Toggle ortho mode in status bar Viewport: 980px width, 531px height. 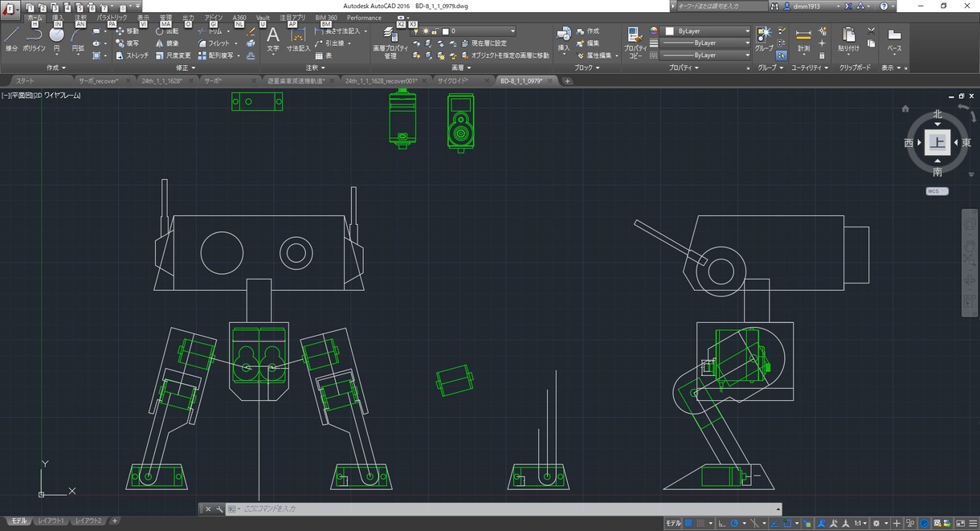click(721, 523)
